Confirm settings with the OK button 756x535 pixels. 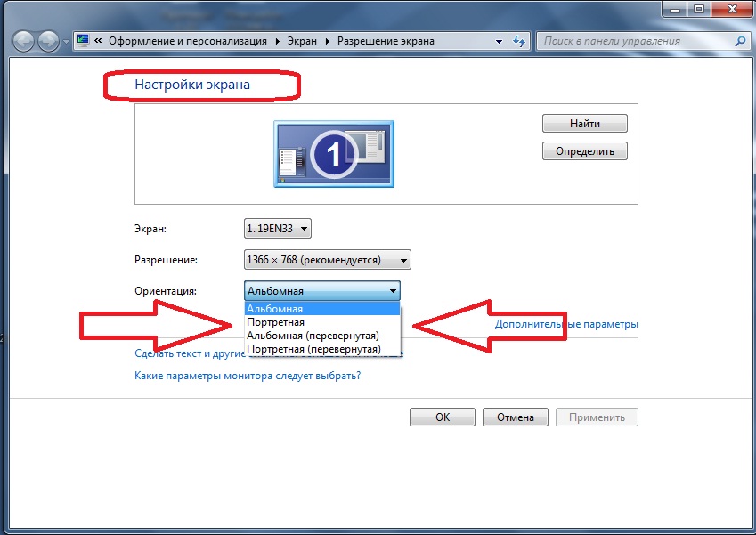click(x=443, y=417)
